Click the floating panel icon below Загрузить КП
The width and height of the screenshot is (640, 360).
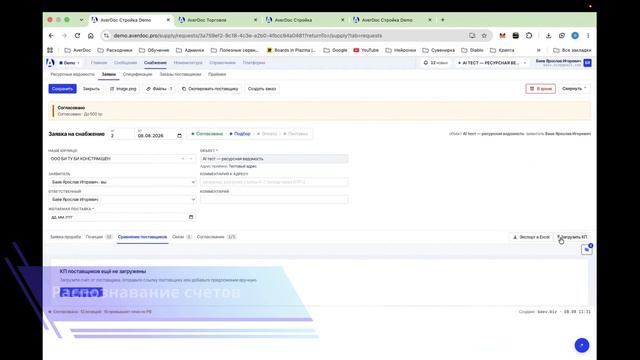tap(587, 249)
